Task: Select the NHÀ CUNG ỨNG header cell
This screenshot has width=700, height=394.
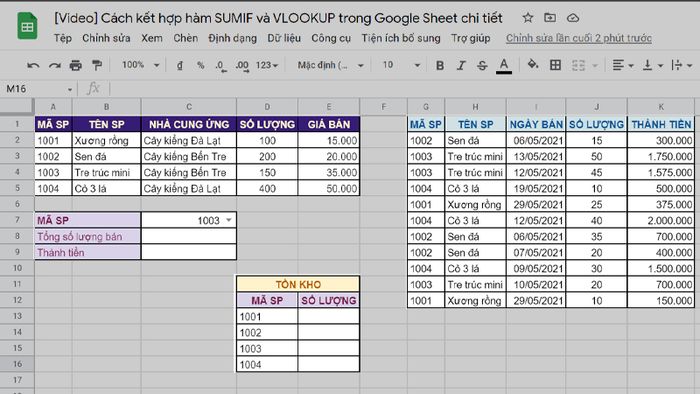Action: click(x=189, y=124)
